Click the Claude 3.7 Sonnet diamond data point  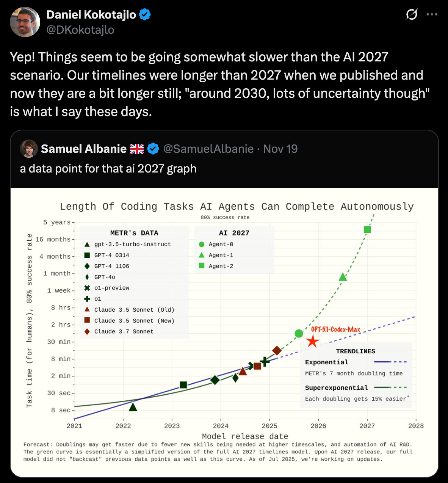(x=277, y=351)
